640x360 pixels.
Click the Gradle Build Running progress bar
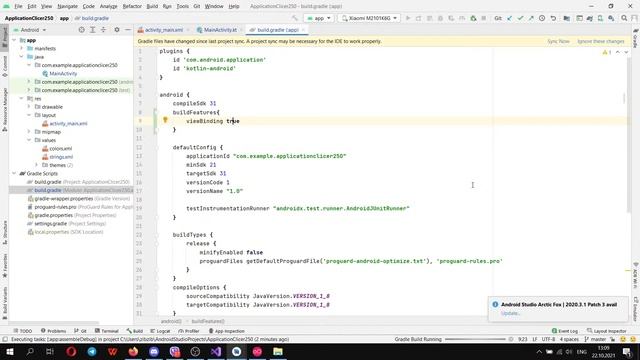[x=476, y=339]
